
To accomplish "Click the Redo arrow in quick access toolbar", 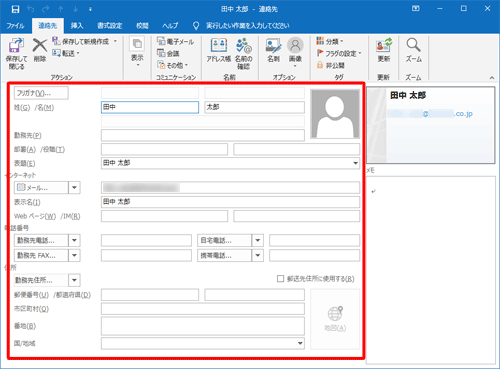I will (46, 9).
